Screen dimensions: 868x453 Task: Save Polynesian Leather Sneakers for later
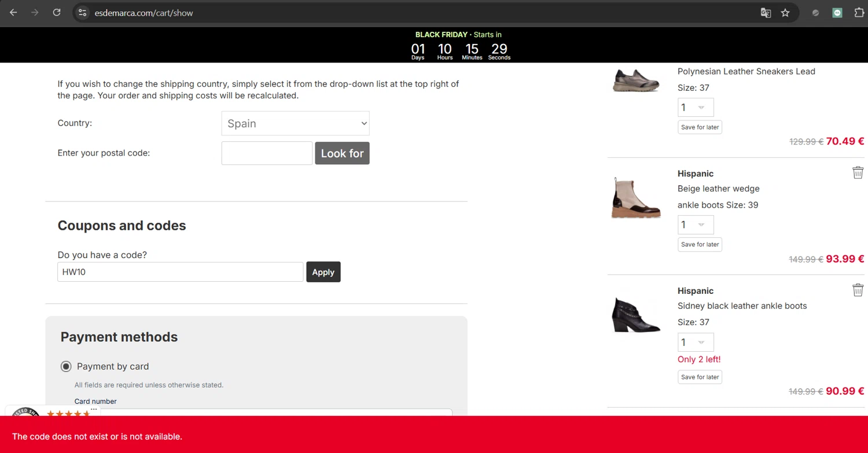point(700,127)
